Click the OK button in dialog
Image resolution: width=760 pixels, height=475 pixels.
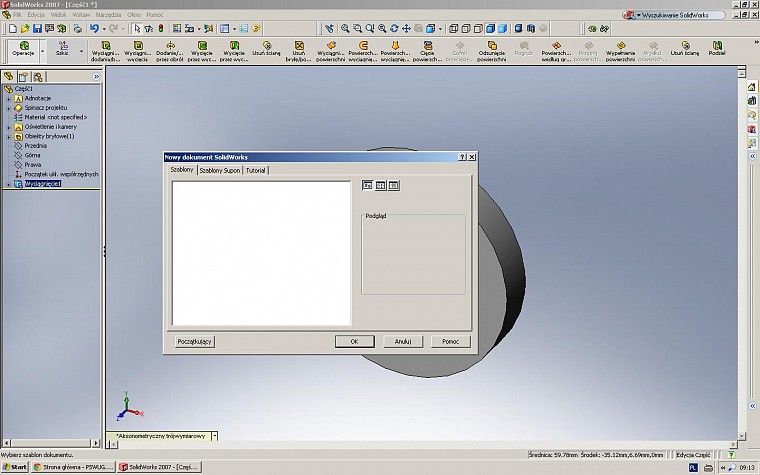pos(354,342)
